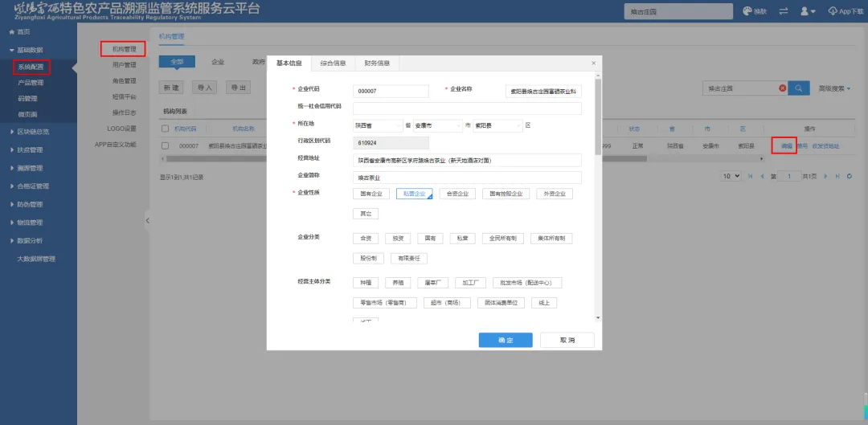868x425 pixels.
Task: Switch to the 综合信息 tab
Action: 333,63
